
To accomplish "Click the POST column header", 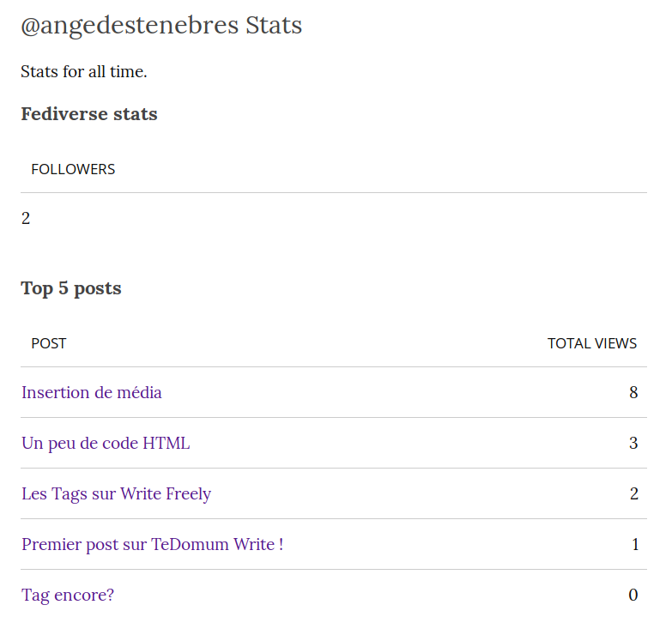I will pos(49,343).
